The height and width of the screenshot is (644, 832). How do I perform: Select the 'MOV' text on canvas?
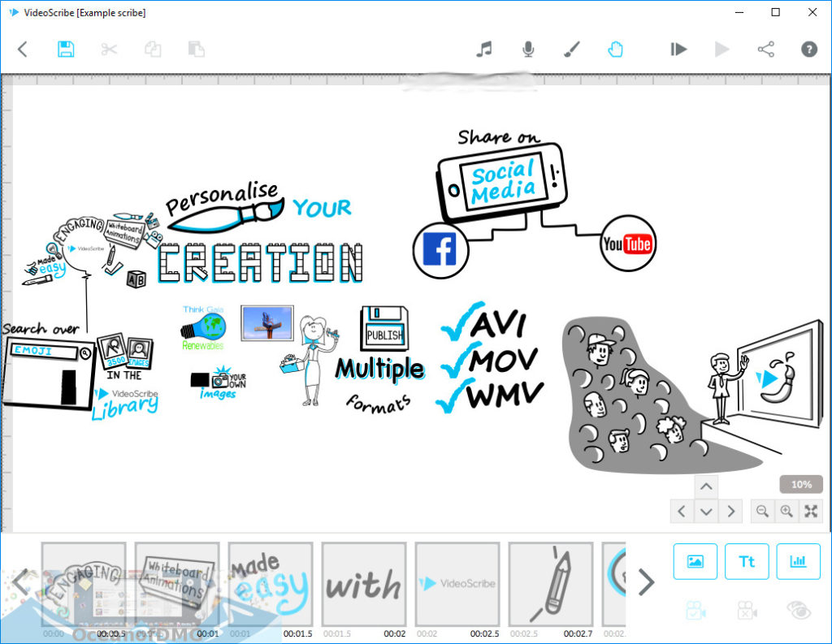point(503,360)
